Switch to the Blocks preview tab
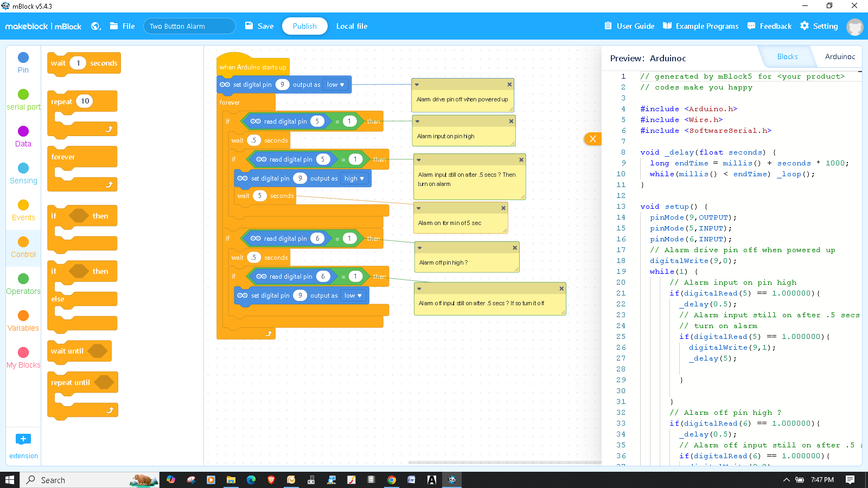Image resolution: width=868 pixels, height=488 pixels. click(x=787, y=56)
